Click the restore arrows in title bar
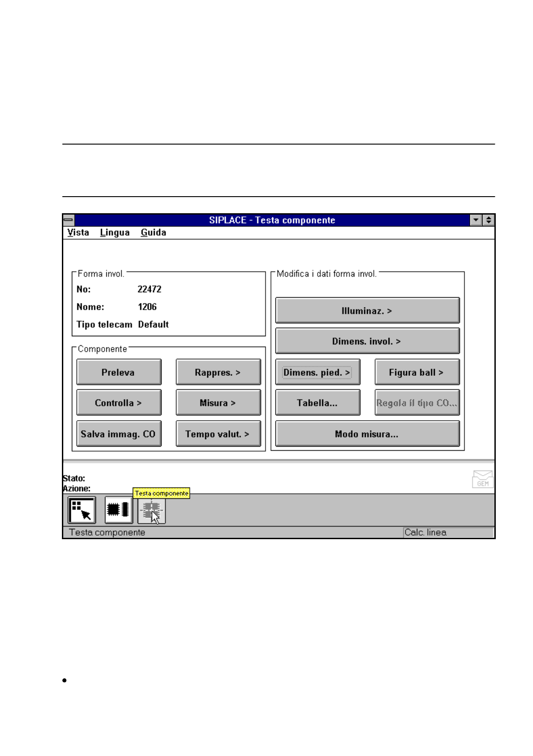533x756 pixels. tap(488, 220)
